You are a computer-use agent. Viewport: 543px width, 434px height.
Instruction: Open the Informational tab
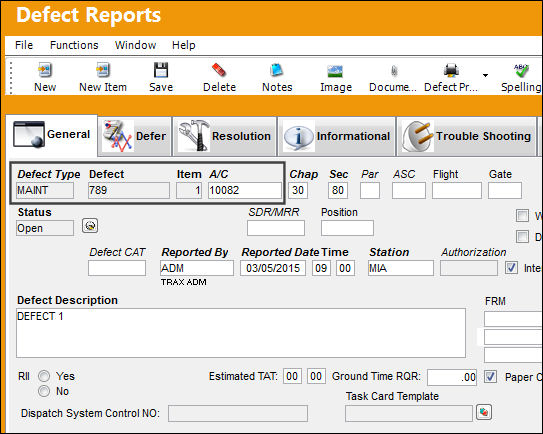click(x=337, y=136)
